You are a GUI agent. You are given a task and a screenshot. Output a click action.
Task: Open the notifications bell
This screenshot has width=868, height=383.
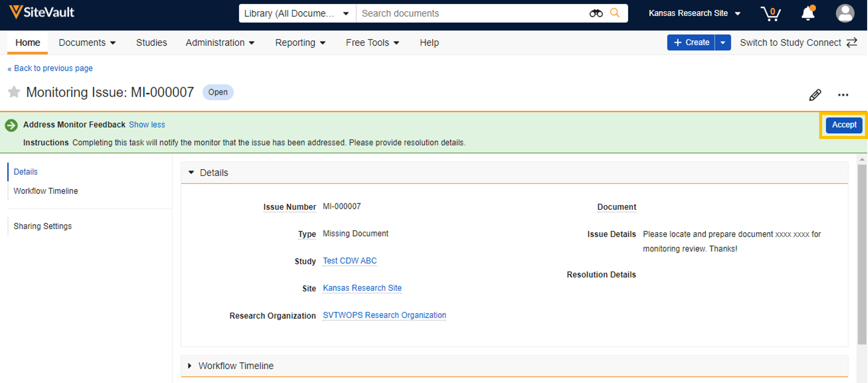coord(808,13)
